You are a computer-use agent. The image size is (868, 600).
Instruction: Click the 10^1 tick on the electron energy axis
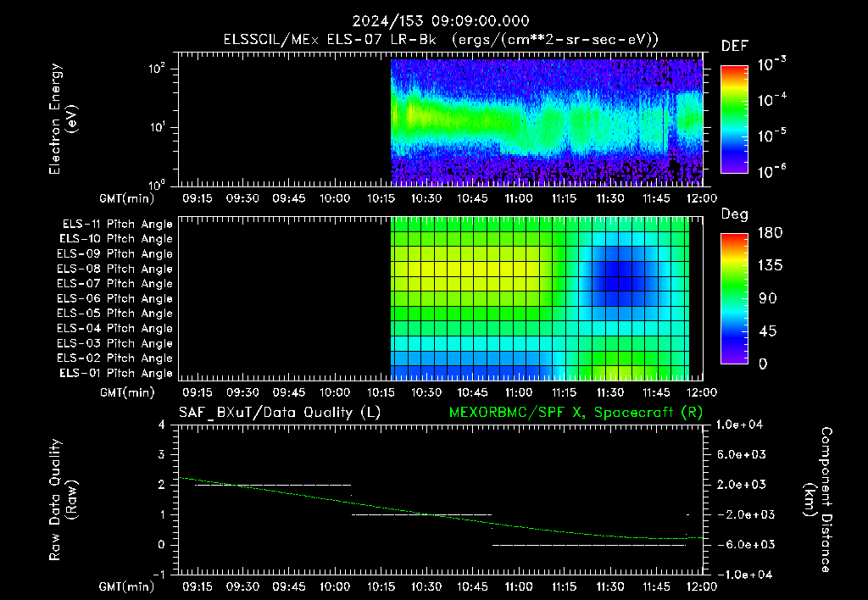coord(158,127)
